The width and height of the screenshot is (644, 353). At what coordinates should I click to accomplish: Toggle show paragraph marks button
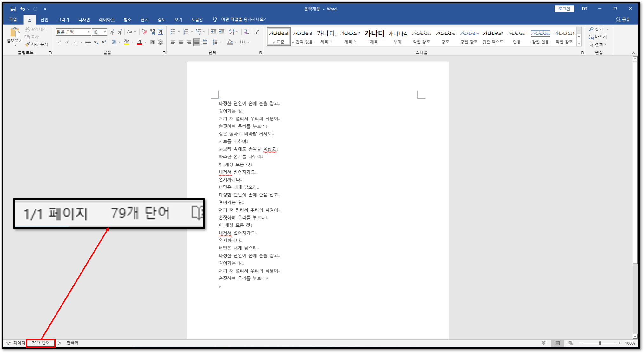(257, 32)
